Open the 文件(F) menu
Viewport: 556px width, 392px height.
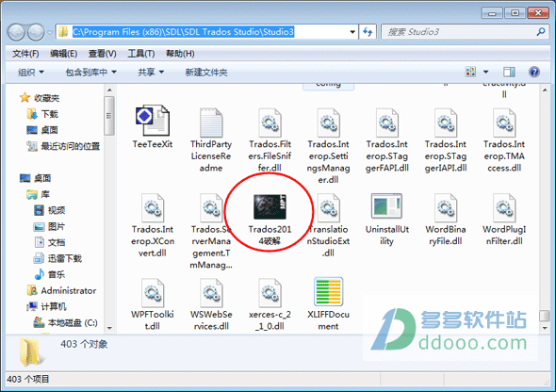(x=25, y=54)
